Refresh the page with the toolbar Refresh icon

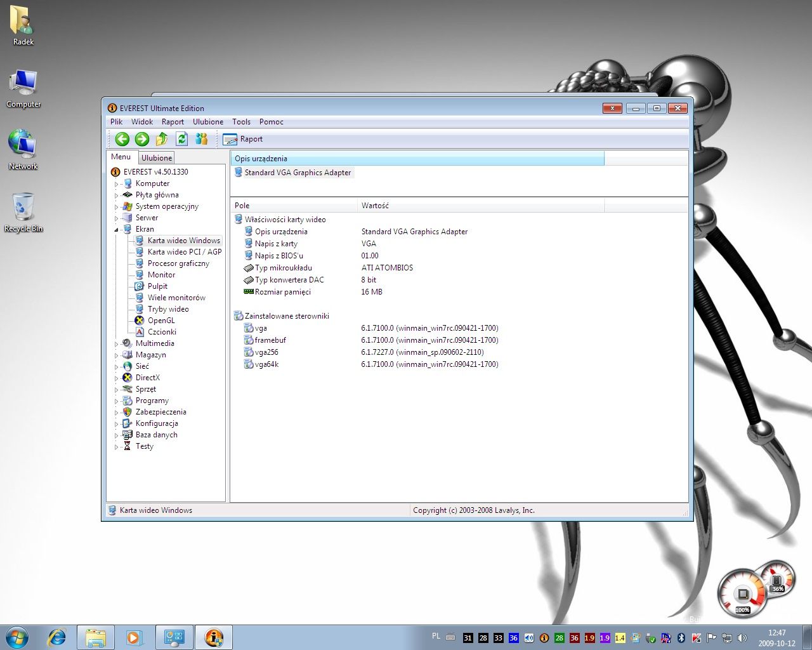tap(181, 139)
